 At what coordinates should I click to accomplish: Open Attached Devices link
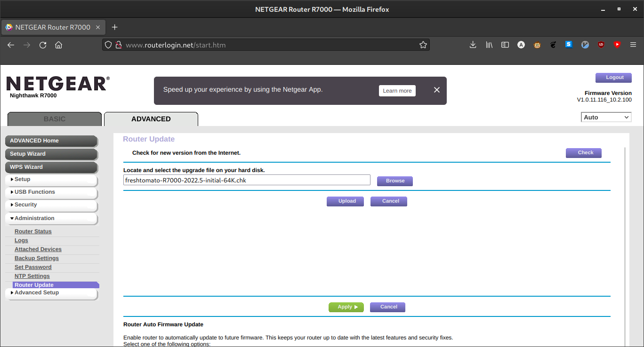(x=38, y=249)
